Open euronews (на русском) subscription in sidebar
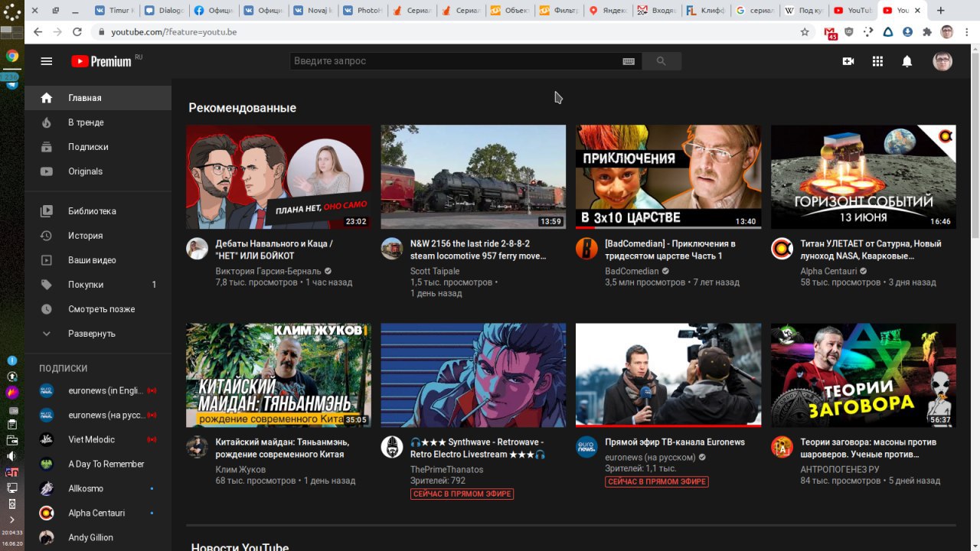 [x=98, y=415]
